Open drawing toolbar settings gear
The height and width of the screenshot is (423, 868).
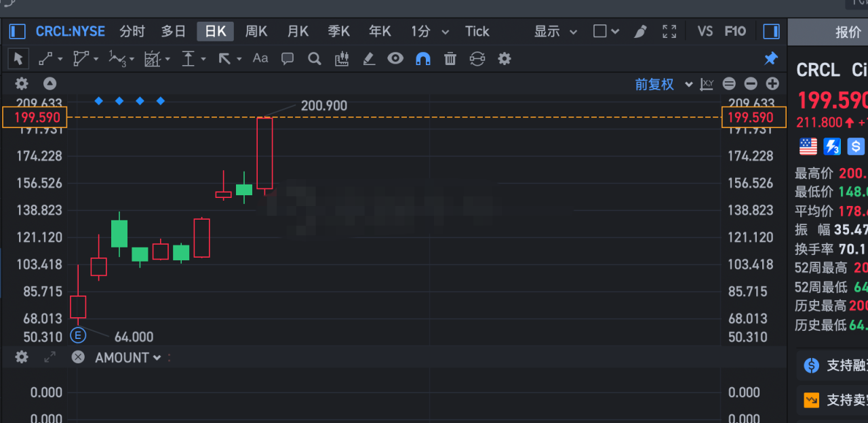tap(505, 59)
